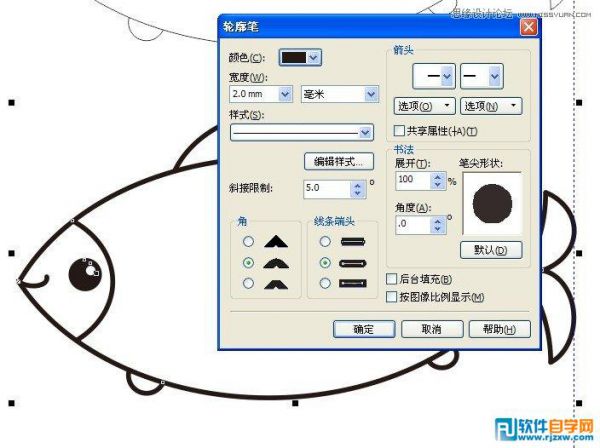Increase the calligraphy angle with up arrow
Image resolution: width=600 pixels, height=448 pixels.
tap(438, 221)
